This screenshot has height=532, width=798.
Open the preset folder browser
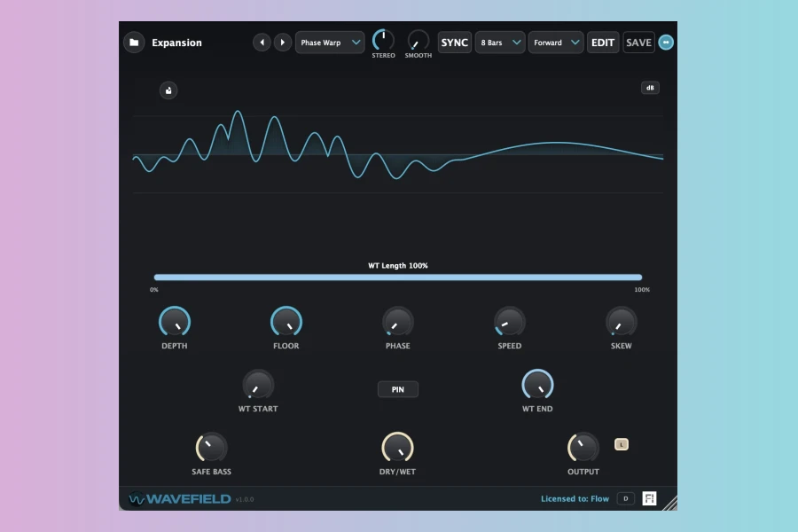tap(134, 43)
